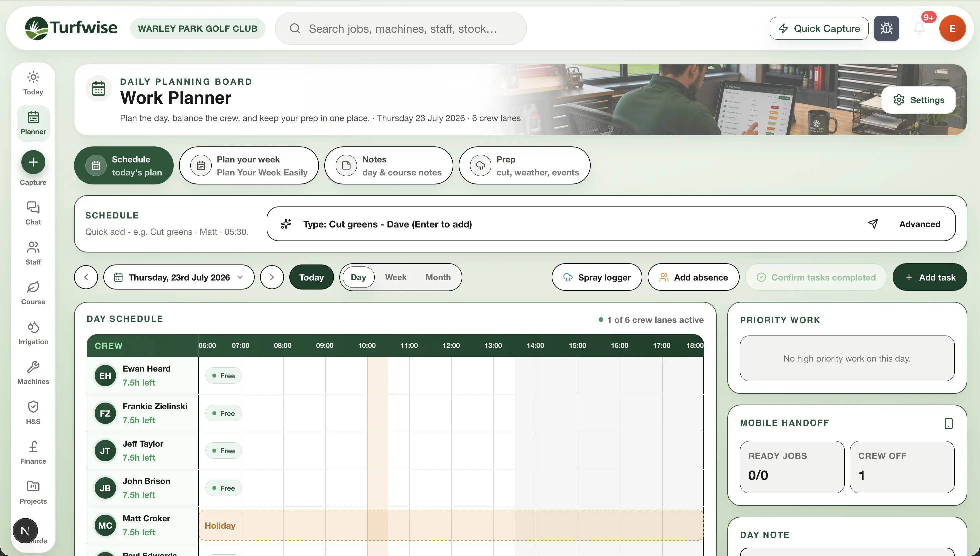Switch schedule to Week view
The width and height of the screenshot is (980, 556).
click(395, 277)
